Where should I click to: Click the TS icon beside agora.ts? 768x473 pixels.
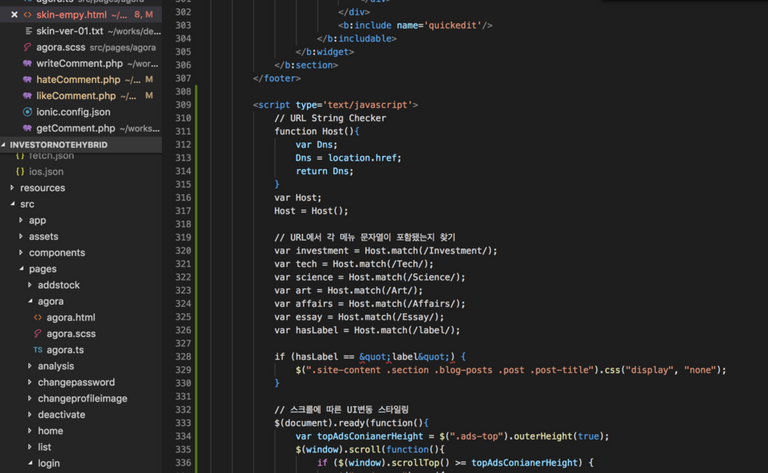[x=38, y=350]
